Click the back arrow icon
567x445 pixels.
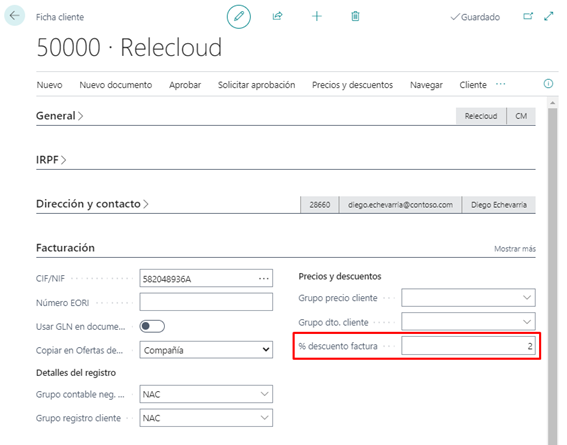pyautogui.click(x=14, y=16)
